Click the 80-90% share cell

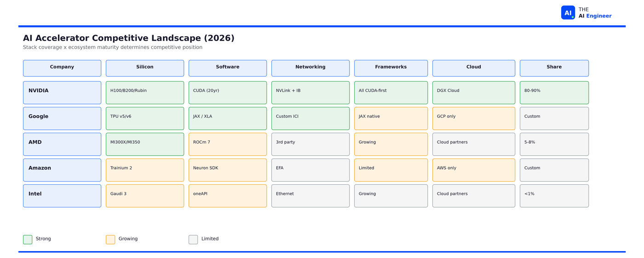(554, 93)
